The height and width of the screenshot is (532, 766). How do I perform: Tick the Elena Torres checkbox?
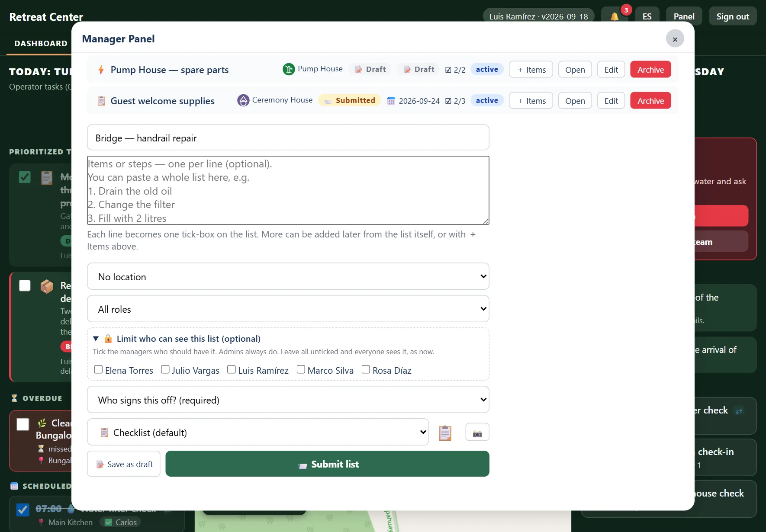coord(98,369)
